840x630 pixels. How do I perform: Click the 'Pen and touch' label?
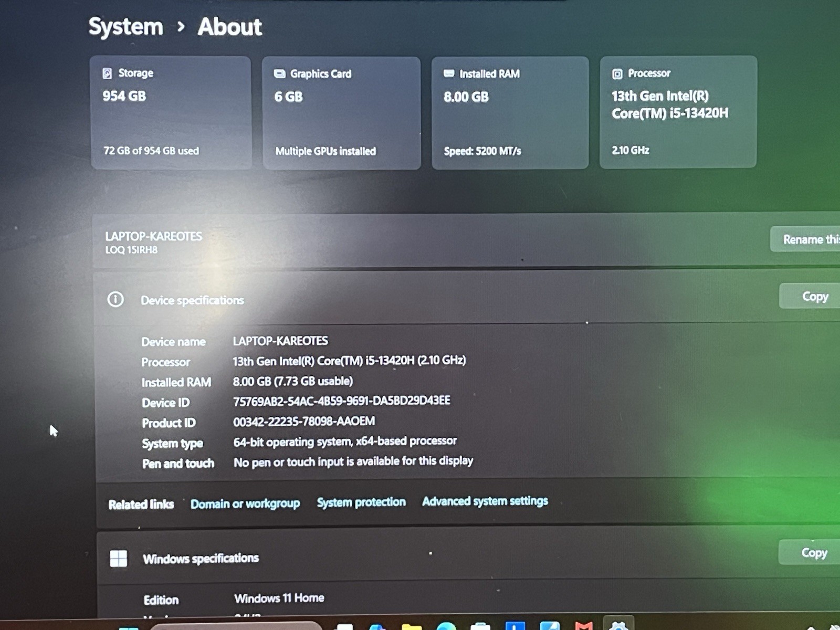tap(178, 464)
